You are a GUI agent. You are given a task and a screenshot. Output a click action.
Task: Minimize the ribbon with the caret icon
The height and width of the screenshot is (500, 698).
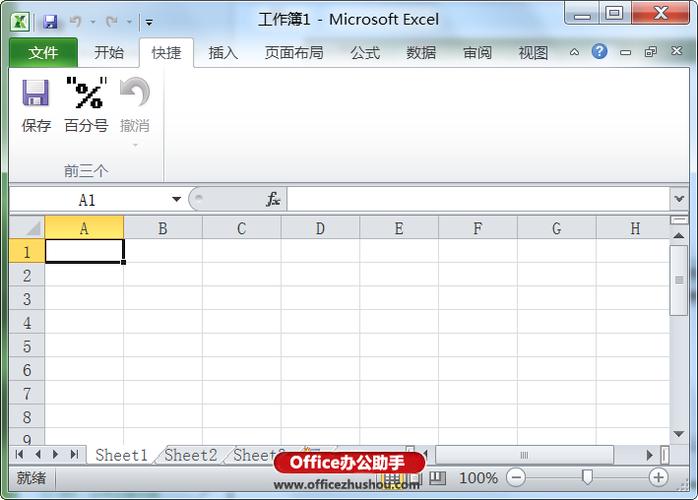(574, 52)
